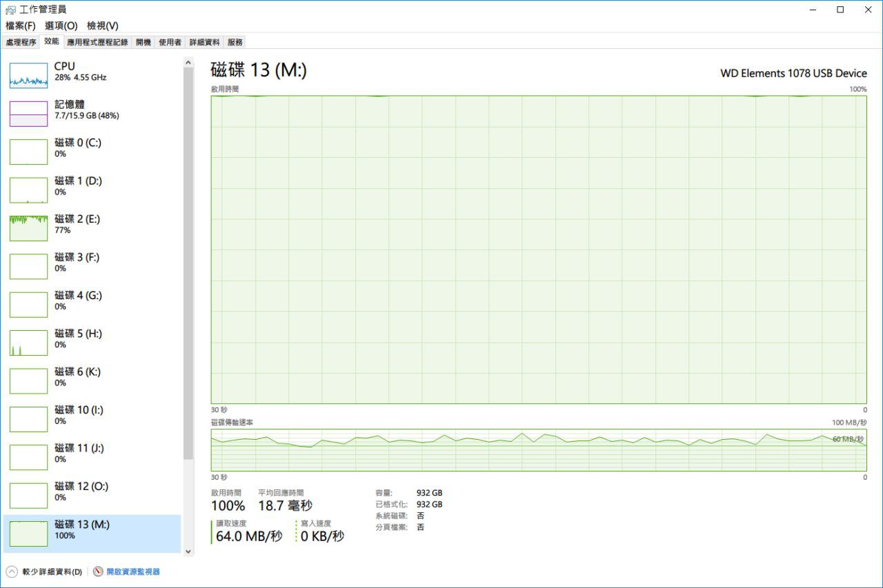The height and width of the screenshot is (588, 883).
Task: Click the fewer details collapse arrow icon
Action: [11, 571]
